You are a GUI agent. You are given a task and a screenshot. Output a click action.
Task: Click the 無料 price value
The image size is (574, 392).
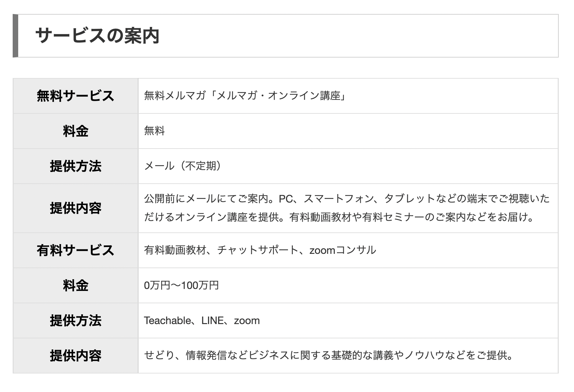[154, 131]
